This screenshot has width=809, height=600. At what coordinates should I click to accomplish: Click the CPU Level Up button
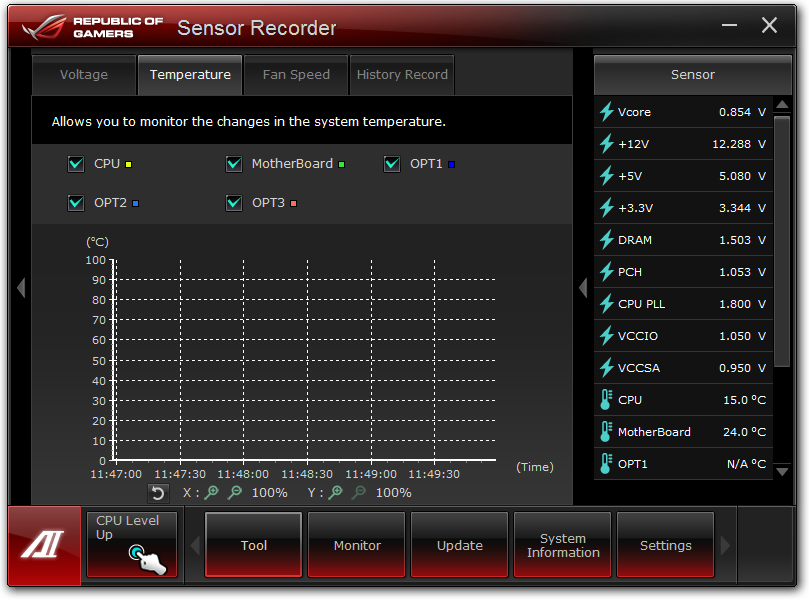coord(132,544)
